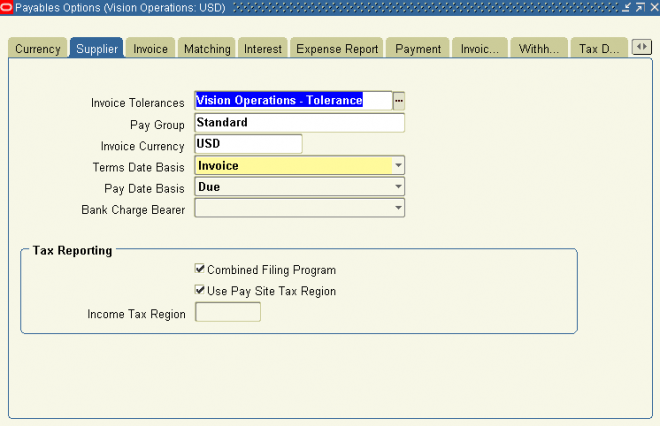Click the Terms Date Basis label

coord(138,167)
